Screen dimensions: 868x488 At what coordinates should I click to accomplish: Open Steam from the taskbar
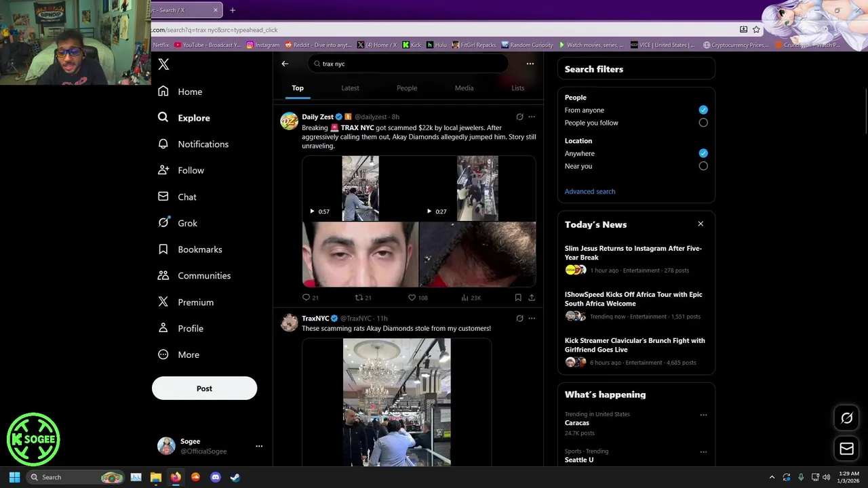pos(235,477)
